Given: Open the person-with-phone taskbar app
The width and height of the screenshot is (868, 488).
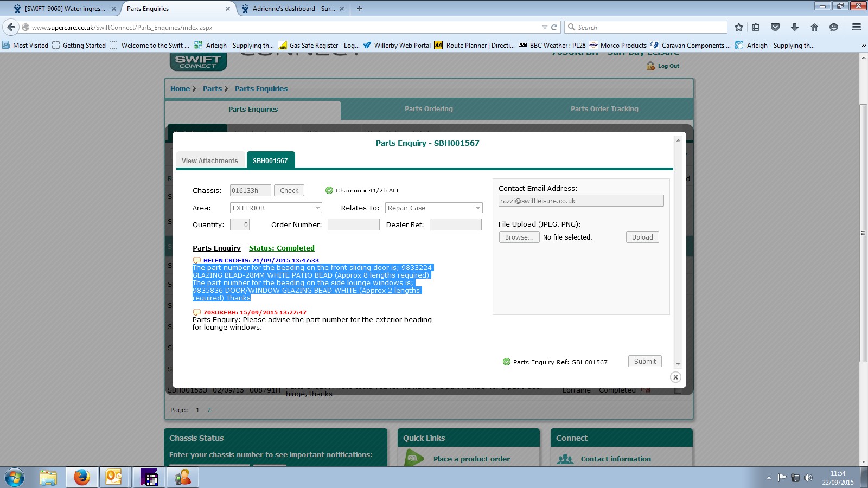Looking at the screenshot, I should (183, 478).
